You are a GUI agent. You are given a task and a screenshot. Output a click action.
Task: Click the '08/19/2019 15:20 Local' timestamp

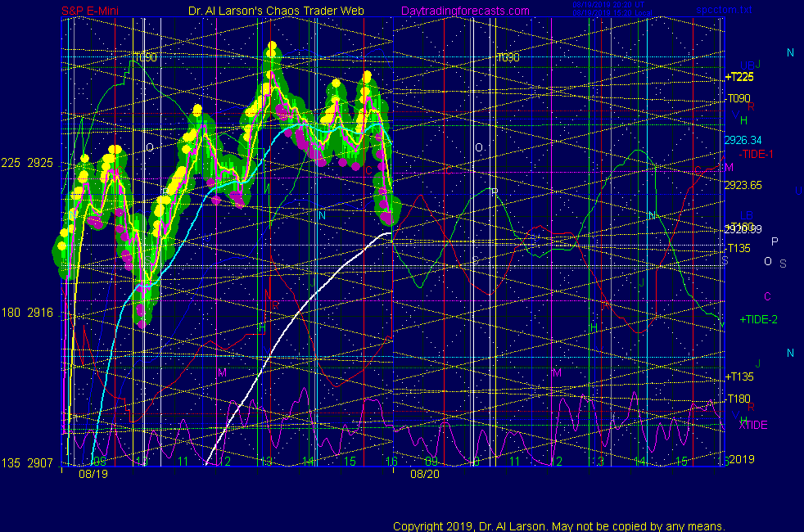click(x=612, y=13)
